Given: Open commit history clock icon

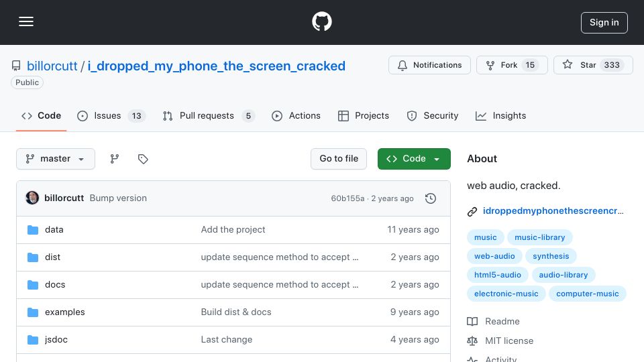Looking at the screenshot, I should tap(431, 198).
